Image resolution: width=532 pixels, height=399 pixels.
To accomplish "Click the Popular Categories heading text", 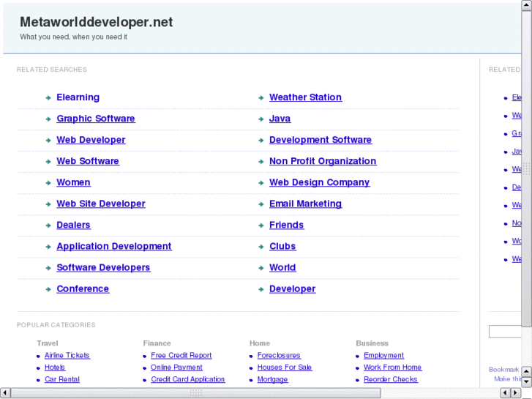I will (56, 325).
